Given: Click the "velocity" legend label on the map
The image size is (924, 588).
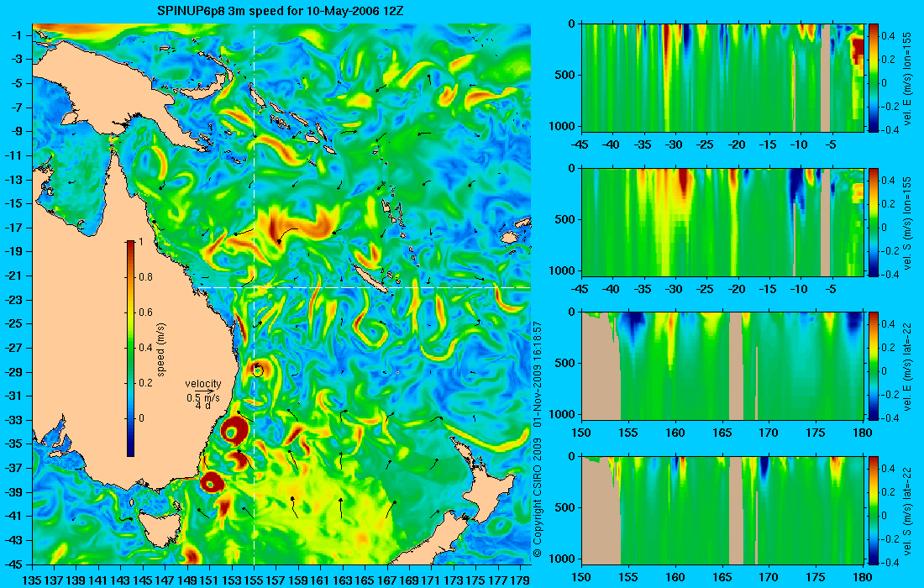Looking at the screenshot, I should [203, 384].
